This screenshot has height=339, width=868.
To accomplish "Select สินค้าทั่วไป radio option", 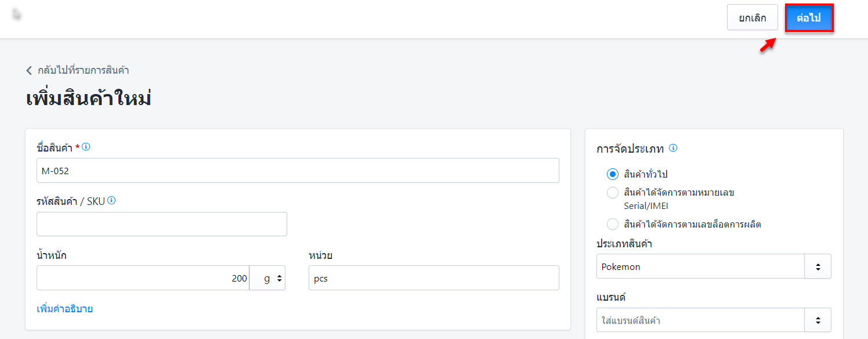I will [x=613, y=174].
